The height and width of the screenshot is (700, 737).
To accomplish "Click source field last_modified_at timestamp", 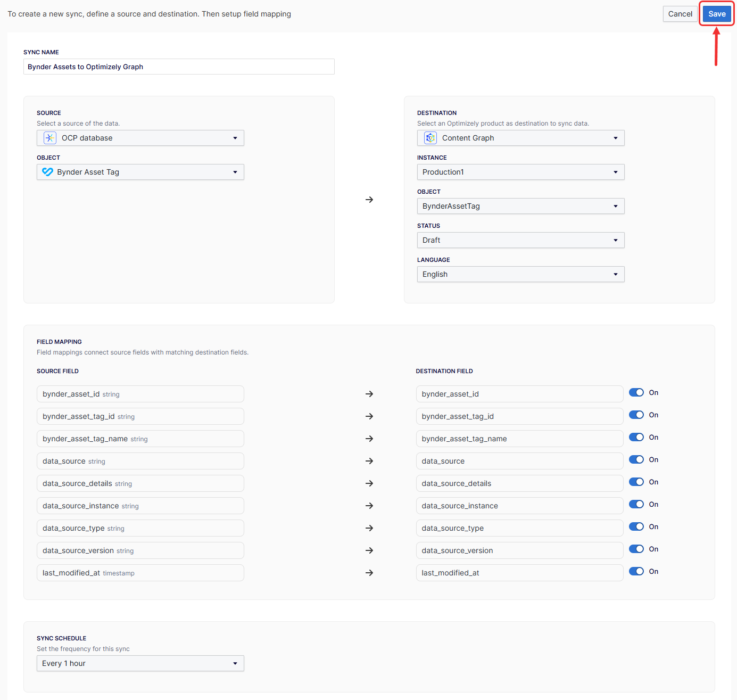I will pos(140,573).
